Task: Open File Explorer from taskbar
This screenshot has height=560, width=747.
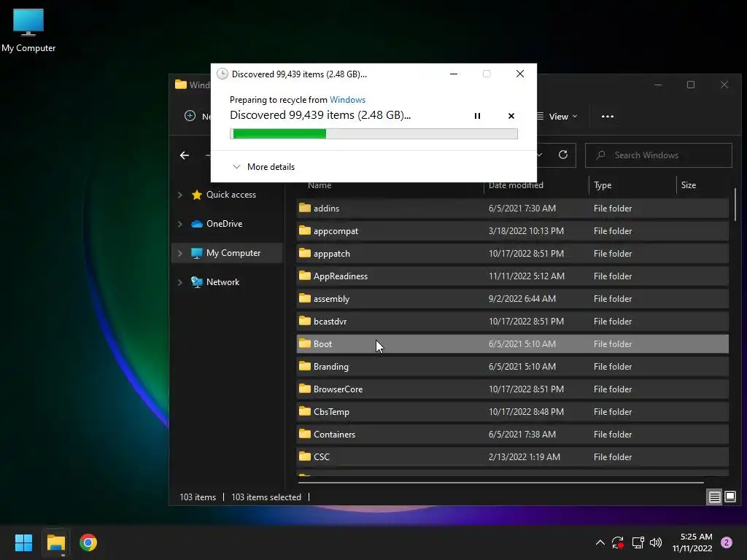Action: click(x=55, y=542)
